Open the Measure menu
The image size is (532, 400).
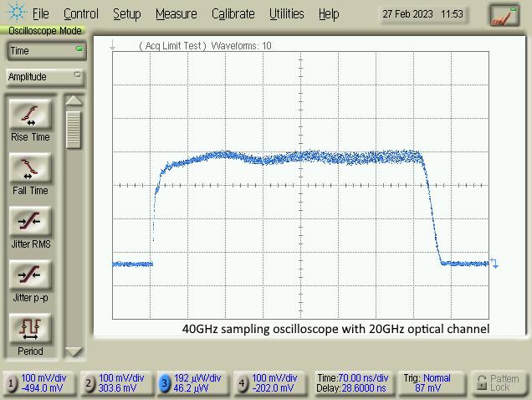(176, 14)
